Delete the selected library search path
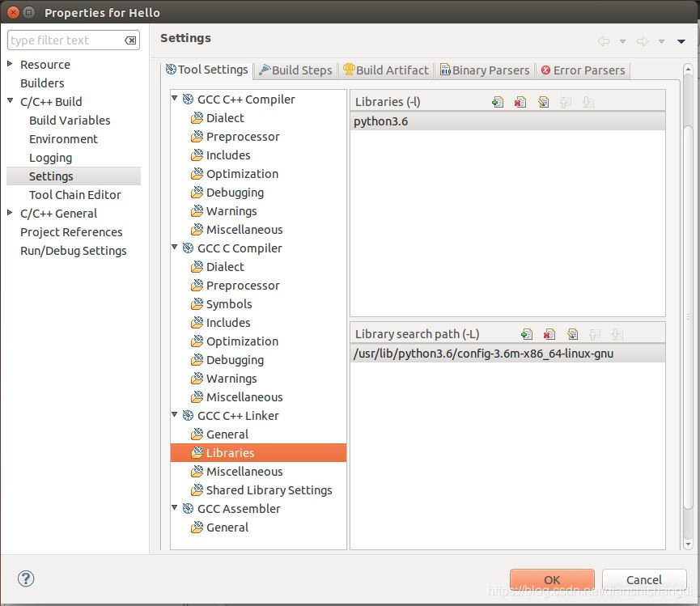The width and height of the screenshot is (700, 606). [549, 333]
